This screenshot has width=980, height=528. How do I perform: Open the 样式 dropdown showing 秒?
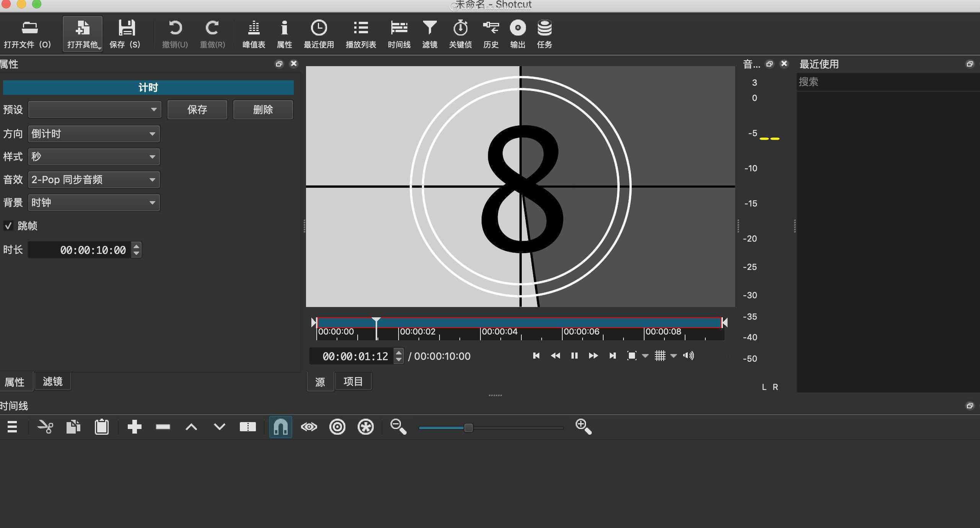pyautogui.click(x=94, y=157)
